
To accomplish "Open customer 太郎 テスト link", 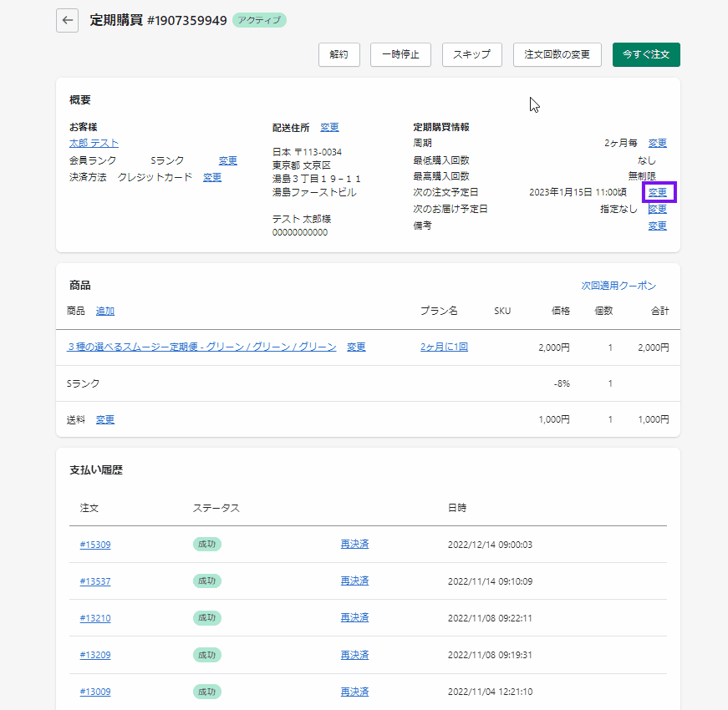I will (x=94, y=144).
